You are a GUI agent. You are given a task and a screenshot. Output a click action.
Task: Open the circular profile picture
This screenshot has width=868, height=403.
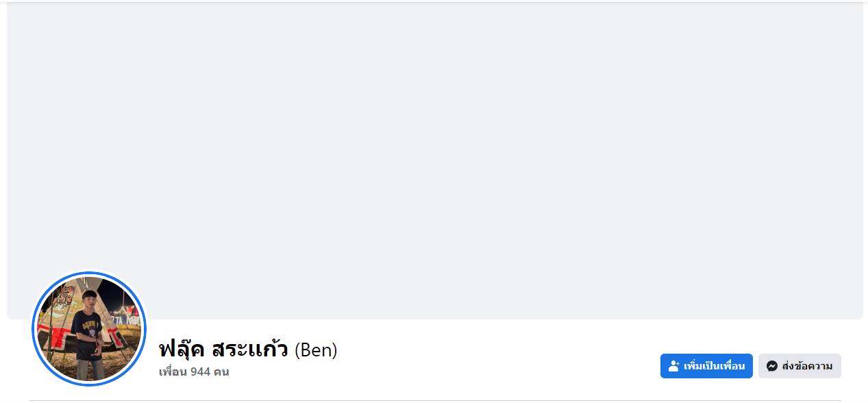(89, 329)
